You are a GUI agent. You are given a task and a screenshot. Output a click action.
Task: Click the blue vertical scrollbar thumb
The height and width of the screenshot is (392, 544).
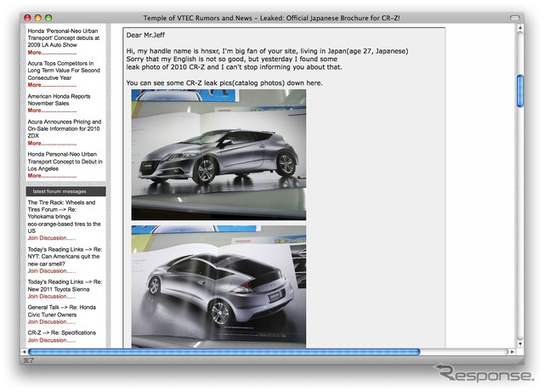520,91
